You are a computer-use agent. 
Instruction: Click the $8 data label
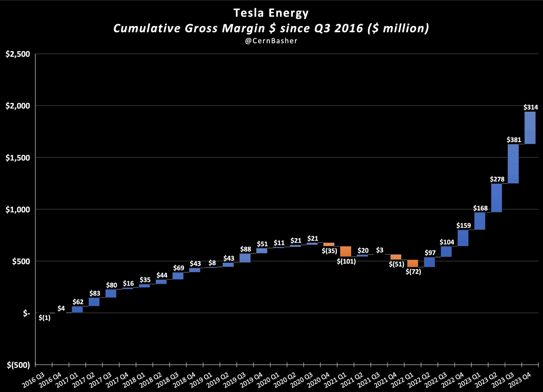(x=212, y=263)
